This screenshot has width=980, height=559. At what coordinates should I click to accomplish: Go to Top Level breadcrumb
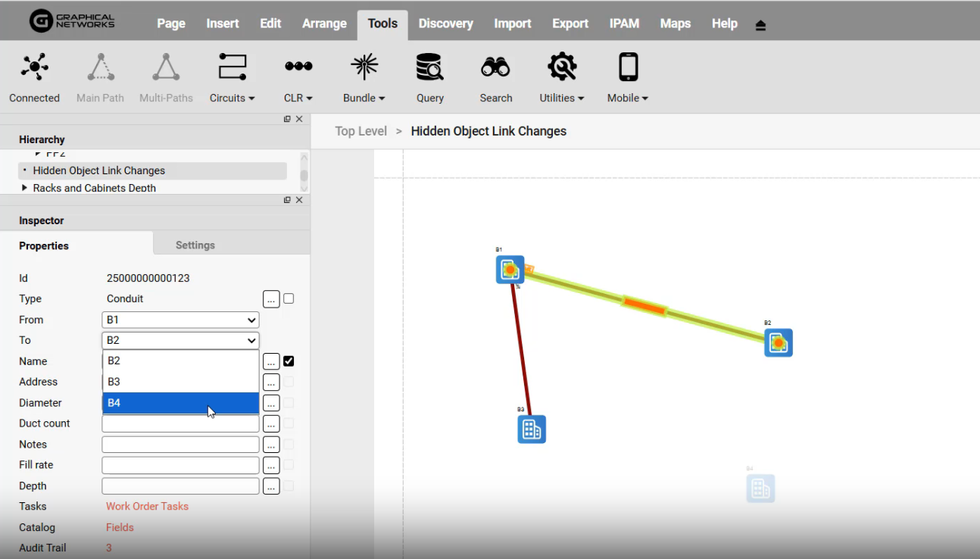click(x=361, y=131)
